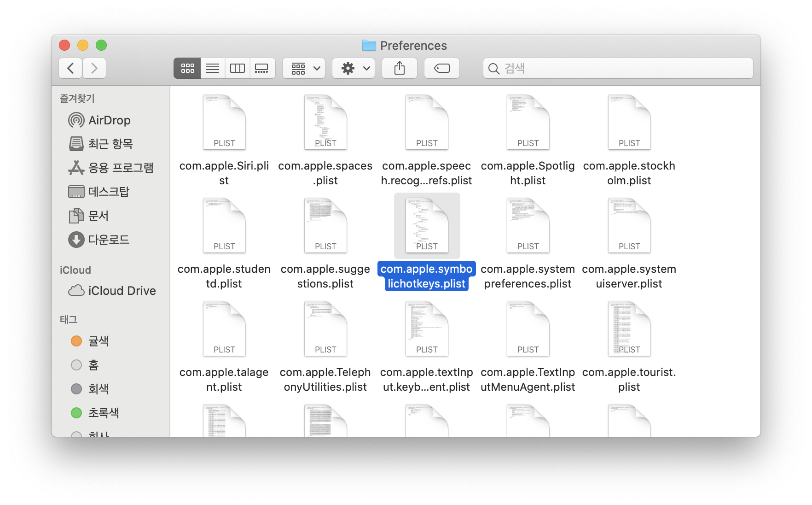Select com.apple.systempreferences.plist file icon
This screenshot has height=505, width=812.
[x=528, y=225]
